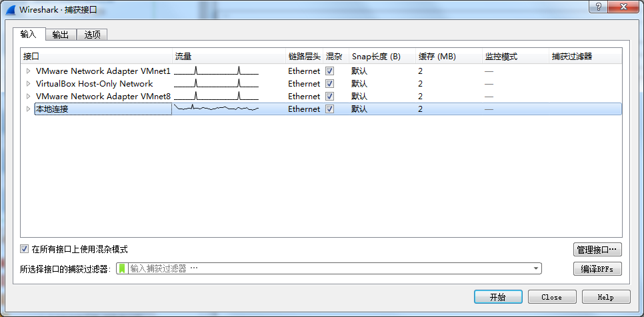Click the title bar question mark help button
The width and height of the screenshot is (644, 317).
597,6
